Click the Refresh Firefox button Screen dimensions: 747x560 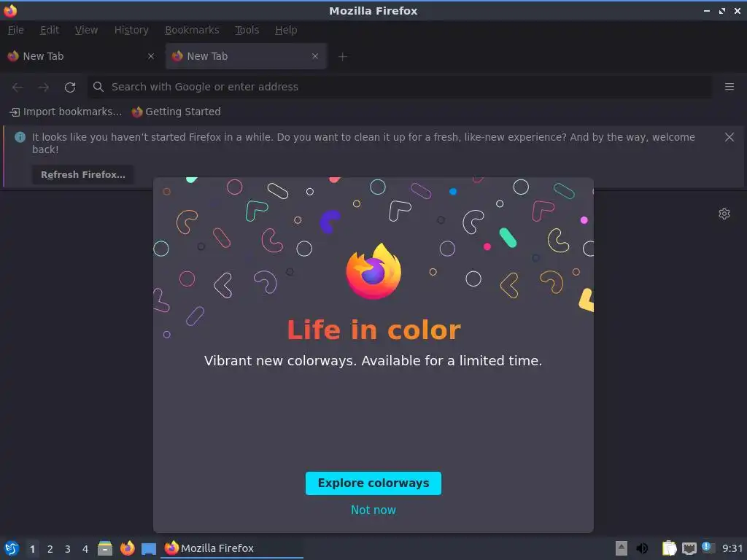click(83, 175)
